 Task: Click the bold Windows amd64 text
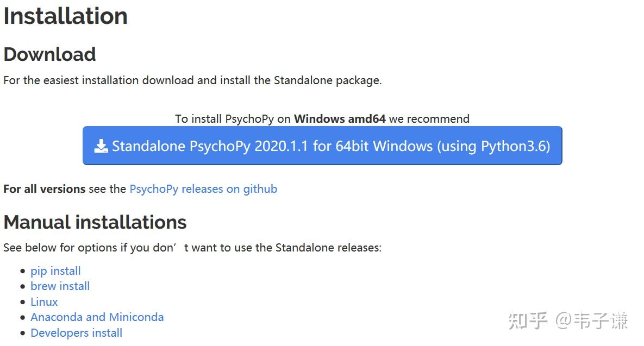340,119
